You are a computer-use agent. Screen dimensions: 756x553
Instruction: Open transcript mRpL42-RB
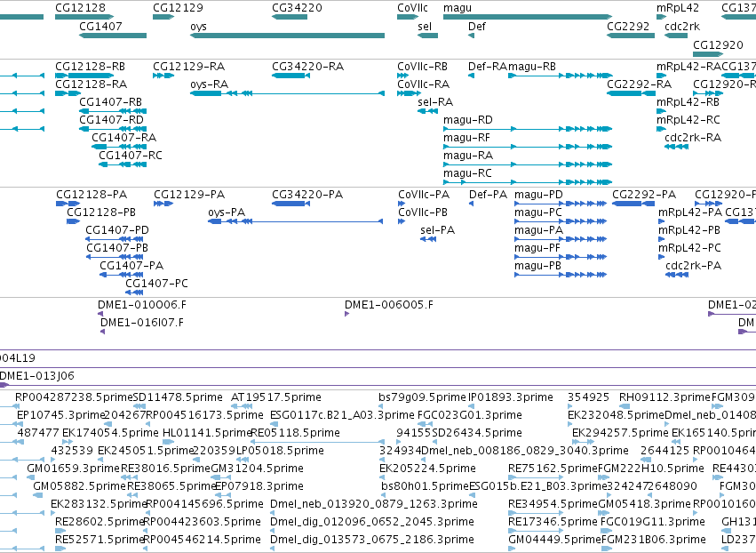click(x=688, y=102)
